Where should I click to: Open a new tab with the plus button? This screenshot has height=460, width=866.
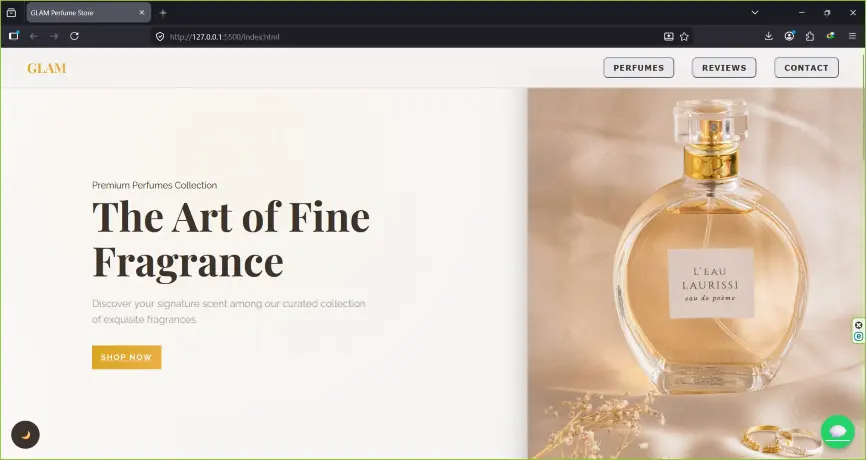point(163,13)
